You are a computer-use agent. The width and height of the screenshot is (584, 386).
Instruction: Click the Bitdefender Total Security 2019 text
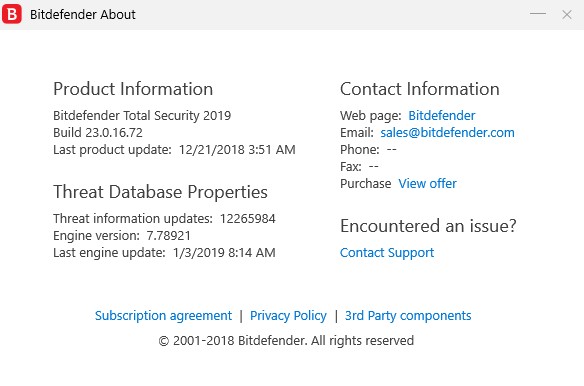[x=142, y=116]
